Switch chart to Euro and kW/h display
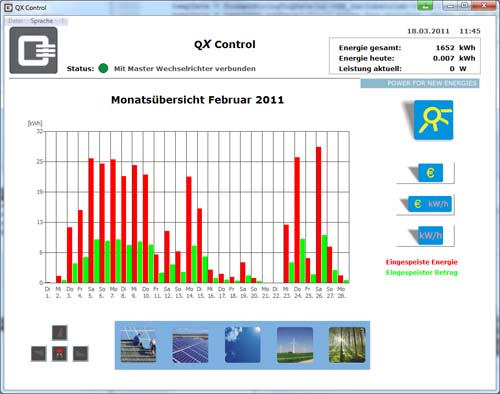500x394 pixels. (430, 204)
